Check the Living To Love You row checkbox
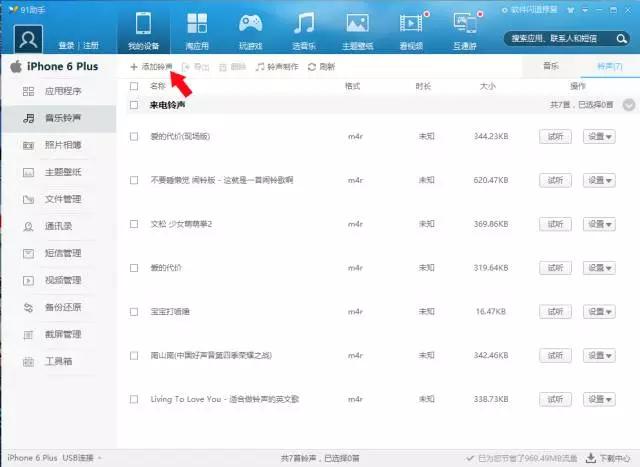Screen dimensions: 640x467 tap(134, 399)
